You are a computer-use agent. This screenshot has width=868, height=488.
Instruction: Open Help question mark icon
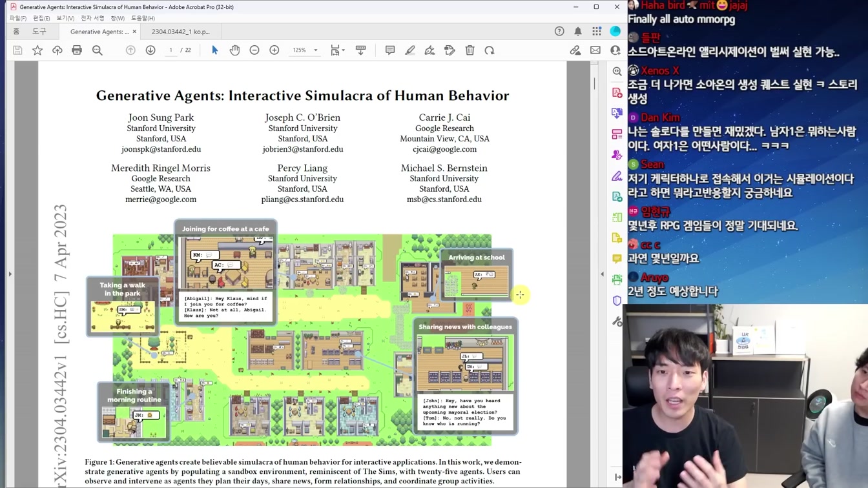pos(559,31)
